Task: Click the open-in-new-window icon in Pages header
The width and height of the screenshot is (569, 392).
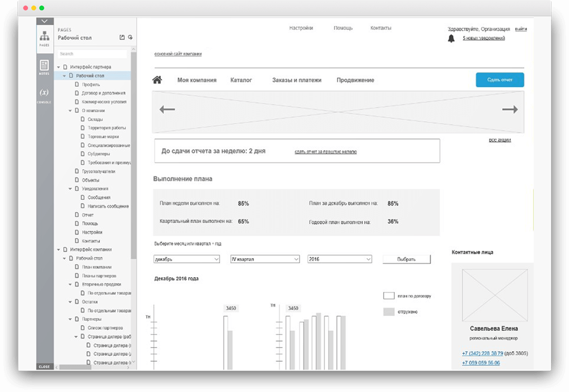Action: tap(122, 38)
